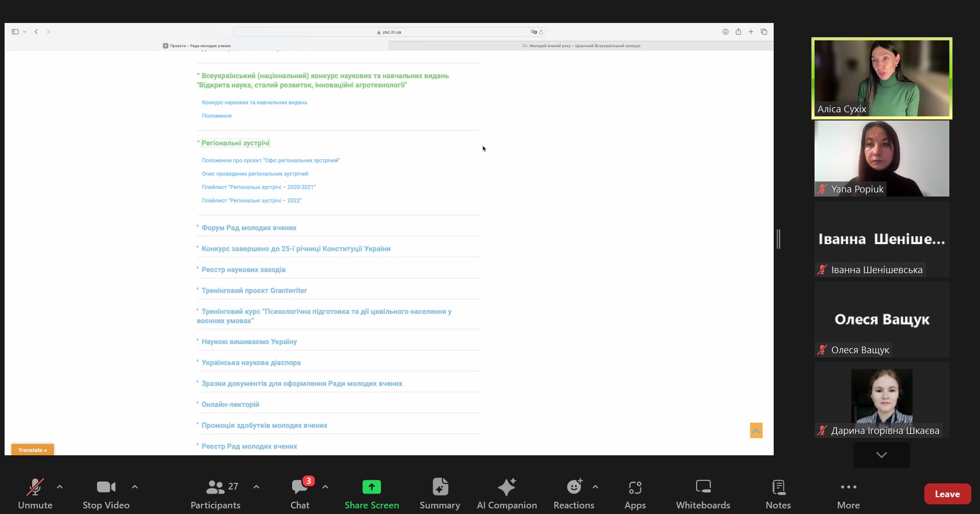Image resolution: width=980 pixels, height=514 pixels.
Task: Leave the meeting
Action: 947,494
